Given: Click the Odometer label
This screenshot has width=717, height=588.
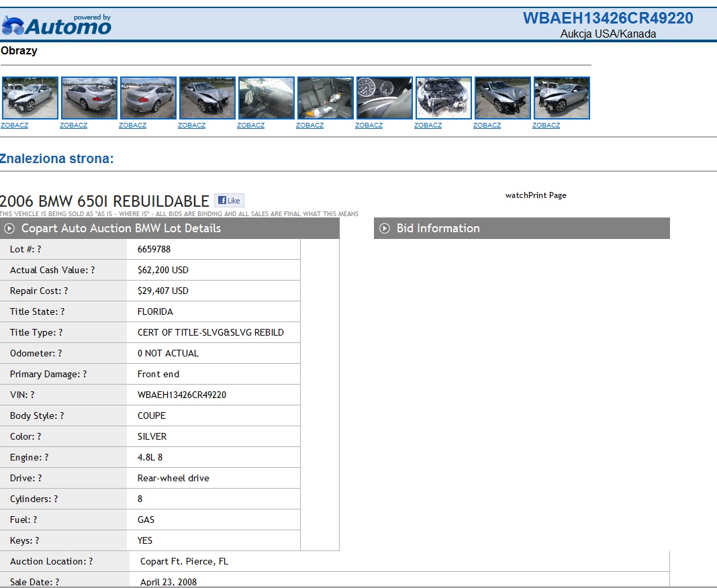Looking at the screenshot, I should click(36, 354).
